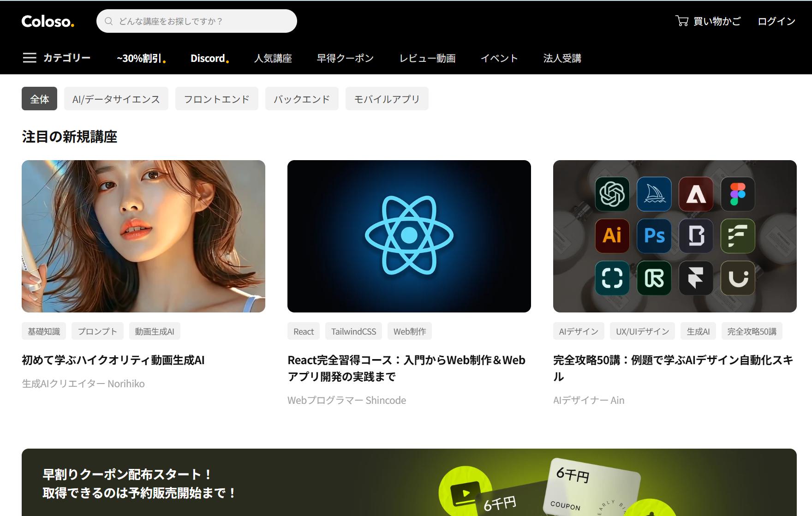Click the red Adobe A icon
This screenshot has height=516, width=812.
(x=696, y=194)
